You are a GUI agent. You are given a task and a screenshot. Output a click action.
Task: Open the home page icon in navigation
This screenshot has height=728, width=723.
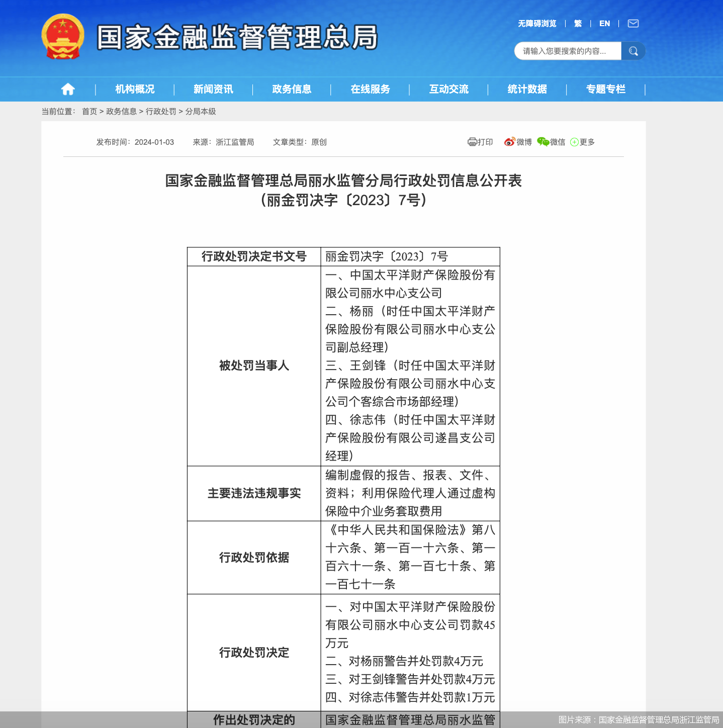(68, 89)
